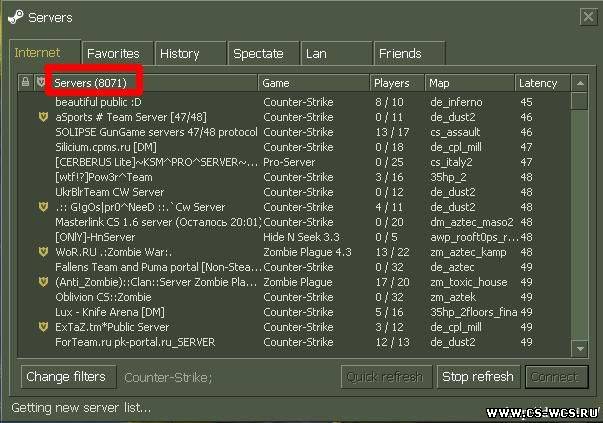Click the 'cs_italy2' map cell
Screen dimensions: 603x423
pyautogui.click(x=451, y=162)
